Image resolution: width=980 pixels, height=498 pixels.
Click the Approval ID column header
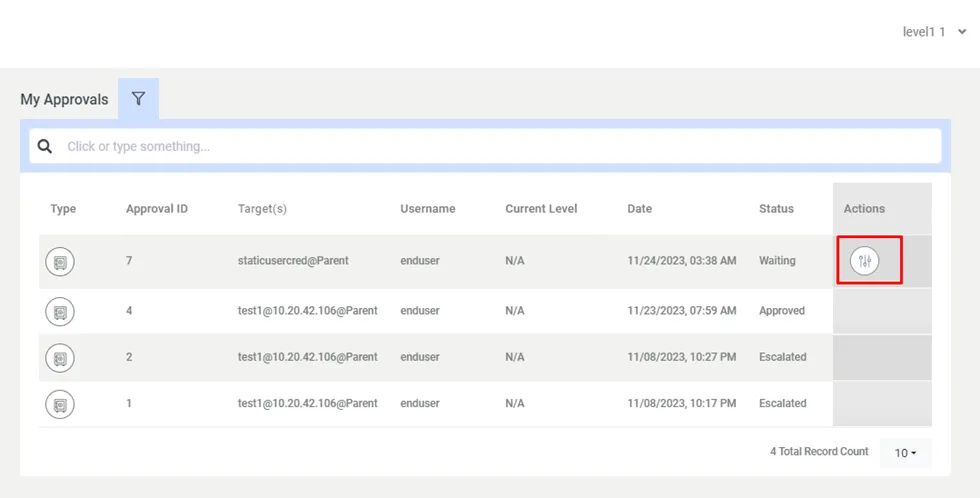pyautogui.click(x=157, y=209)
